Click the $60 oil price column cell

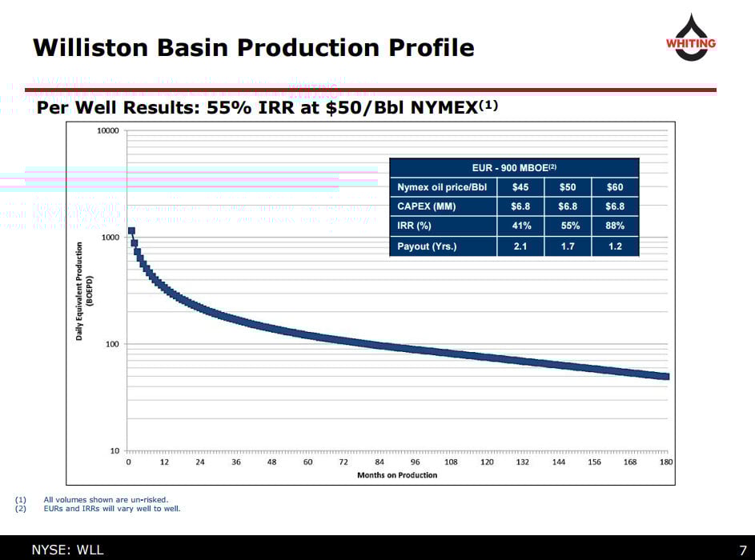[x=615, y=187]
